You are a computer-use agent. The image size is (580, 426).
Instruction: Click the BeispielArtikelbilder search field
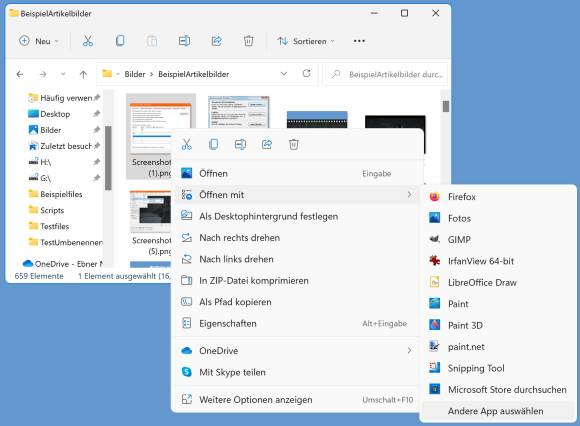point(386,74)
